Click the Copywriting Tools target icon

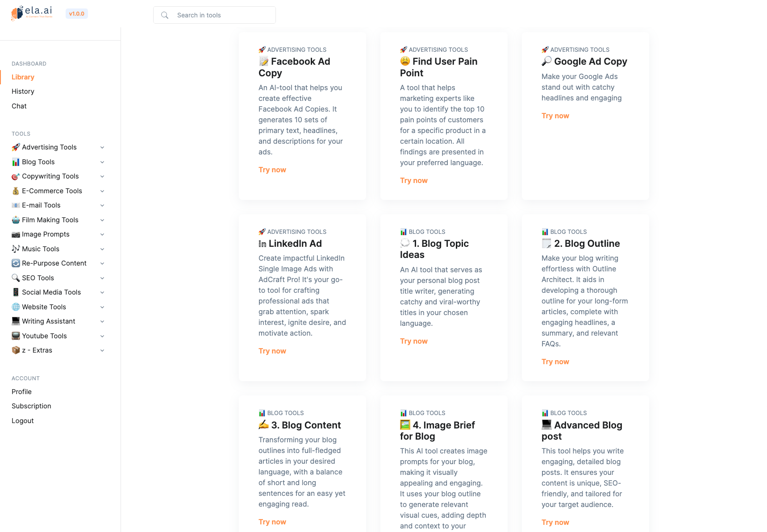tap(16, 176)
